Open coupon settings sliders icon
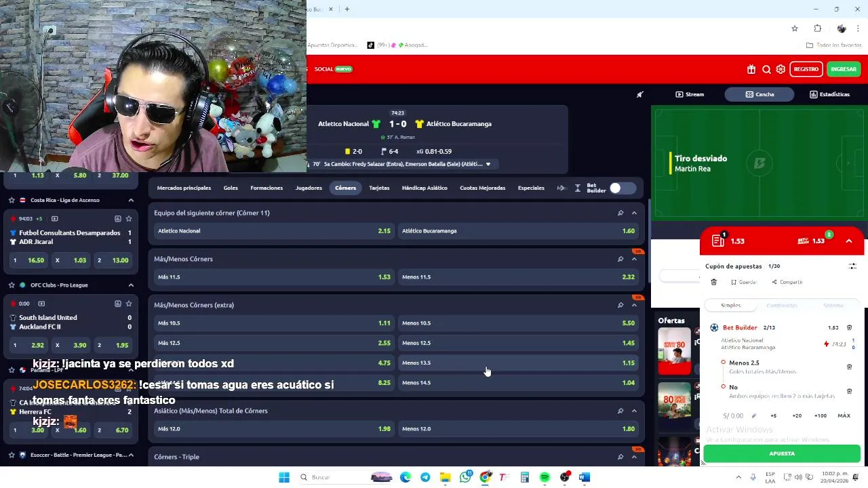The height and width of the screenshot is (488, 868). tap(852, 266)
